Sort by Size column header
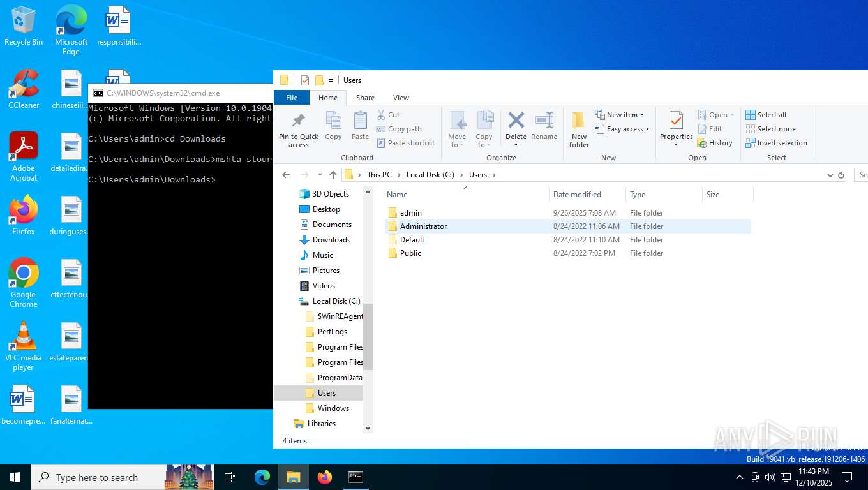The image size is (868, 490). [x=728, y=195]
